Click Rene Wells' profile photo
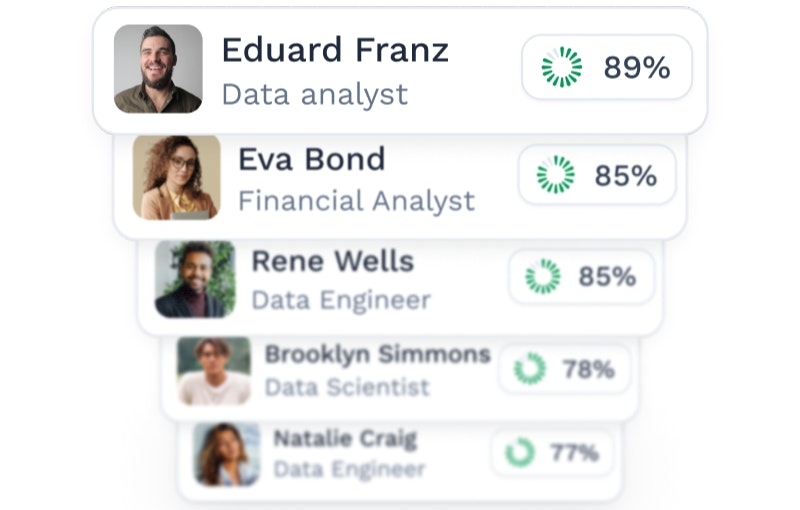800x510 pixels. point(195,279)
